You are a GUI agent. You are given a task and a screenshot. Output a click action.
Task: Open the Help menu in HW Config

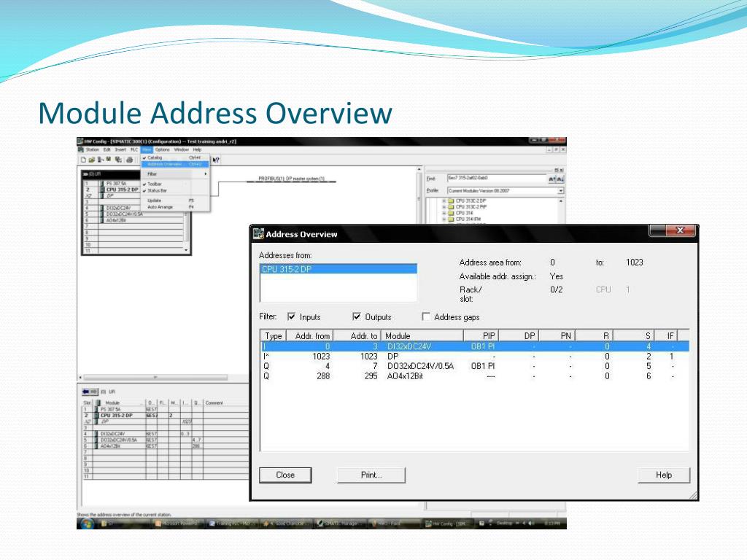pyautogui.click(x=197, y=149)
